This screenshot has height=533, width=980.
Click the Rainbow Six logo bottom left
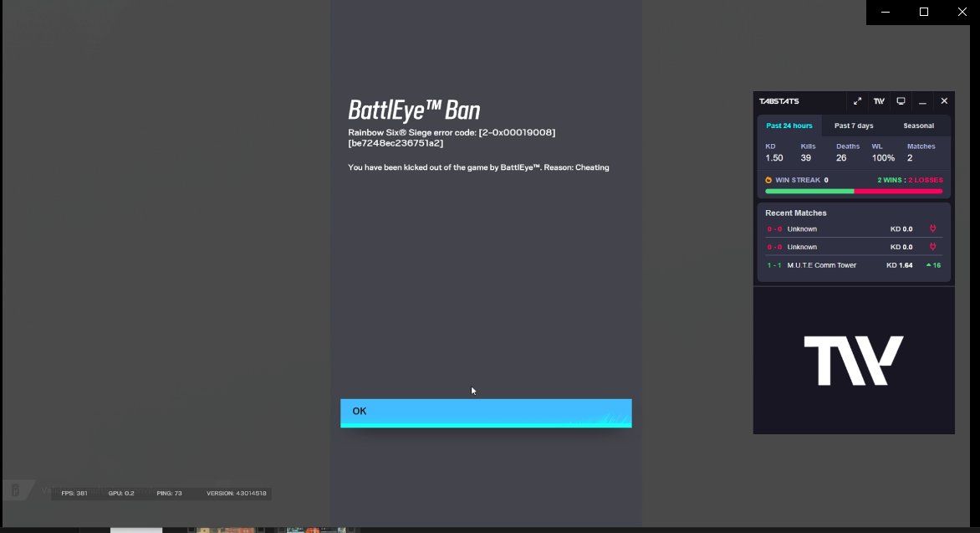(x=15, y=489)
